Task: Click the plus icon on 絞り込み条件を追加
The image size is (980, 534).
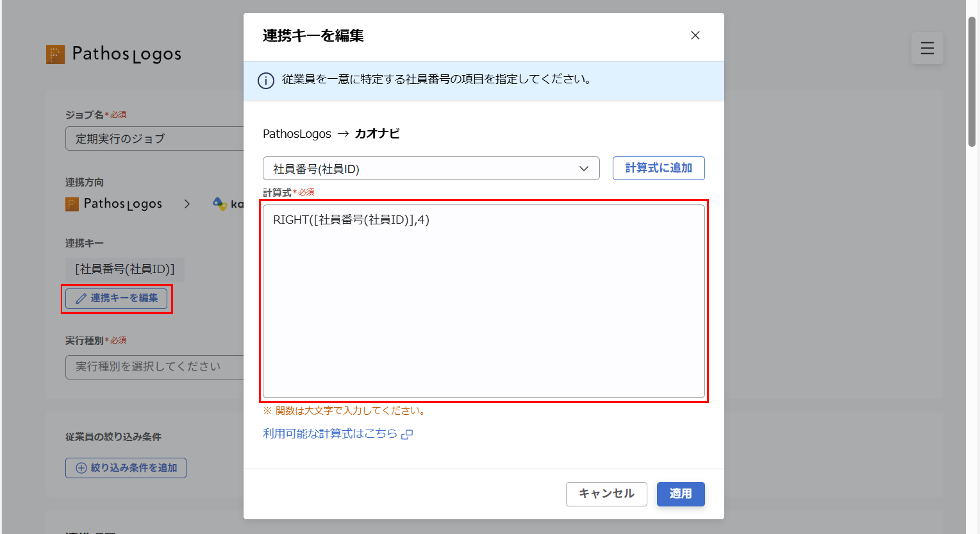Action: tap(81, 468)
